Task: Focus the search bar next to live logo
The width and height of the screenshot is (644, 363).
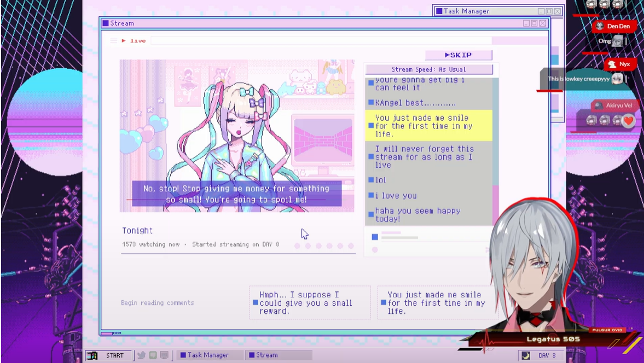Action: click(321, 40)
